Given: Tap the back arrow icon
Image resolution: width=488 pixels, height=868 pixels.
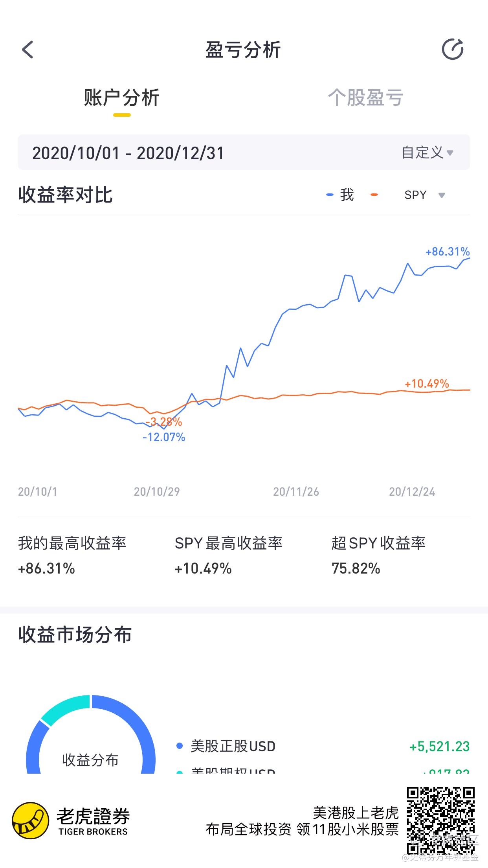Looking at the screenshot, I should point(28,50).
